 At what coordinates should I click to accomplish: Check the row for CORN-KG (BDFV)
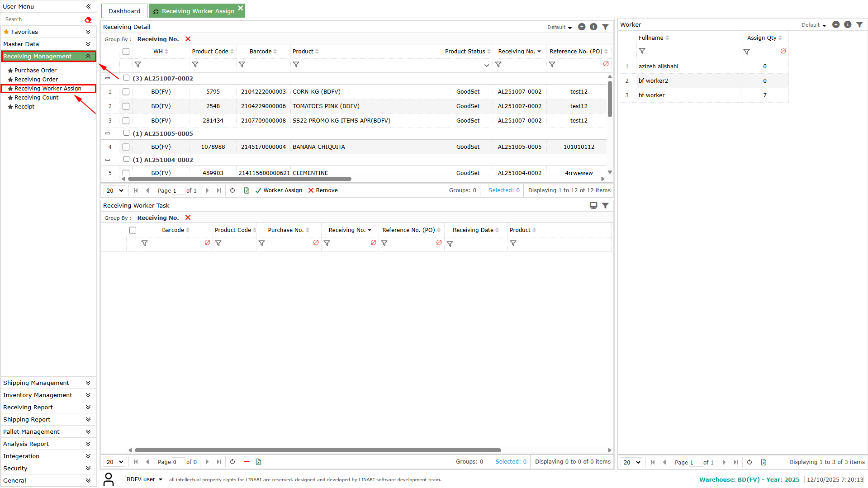126,92
